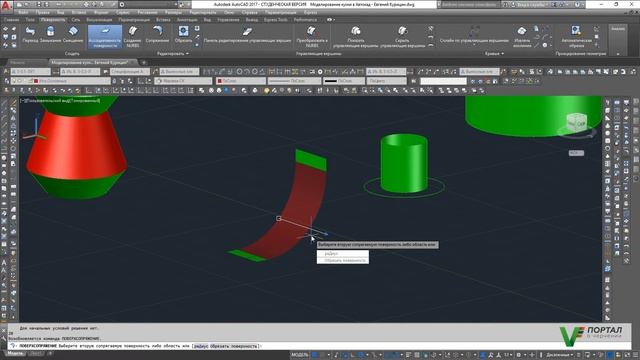Screen dimensions: 640x360
Task: Click Показать управляющие вершины
Action: (x=356, y=37)
